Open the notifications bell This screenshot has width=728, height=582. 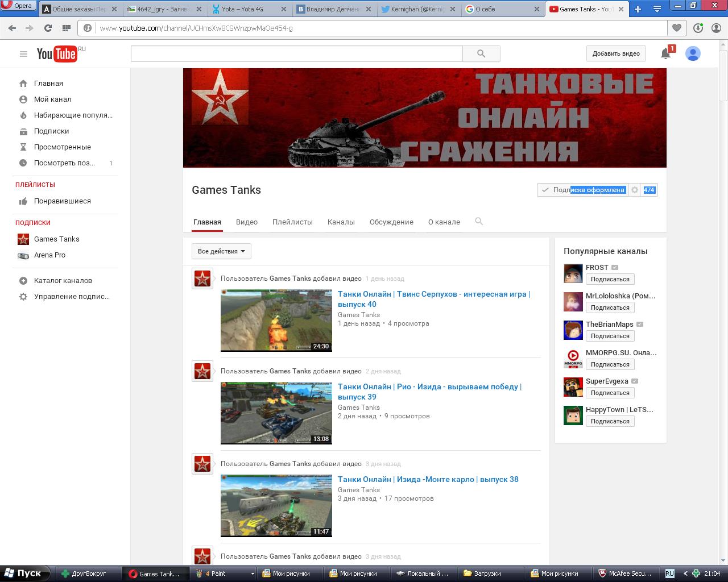click(x=665, y=53)
